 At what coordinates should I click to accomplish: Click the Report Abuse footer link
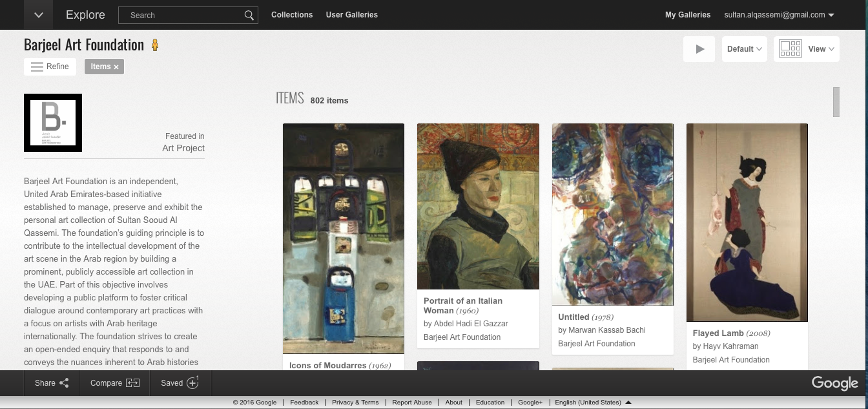[x=412, y=403]
